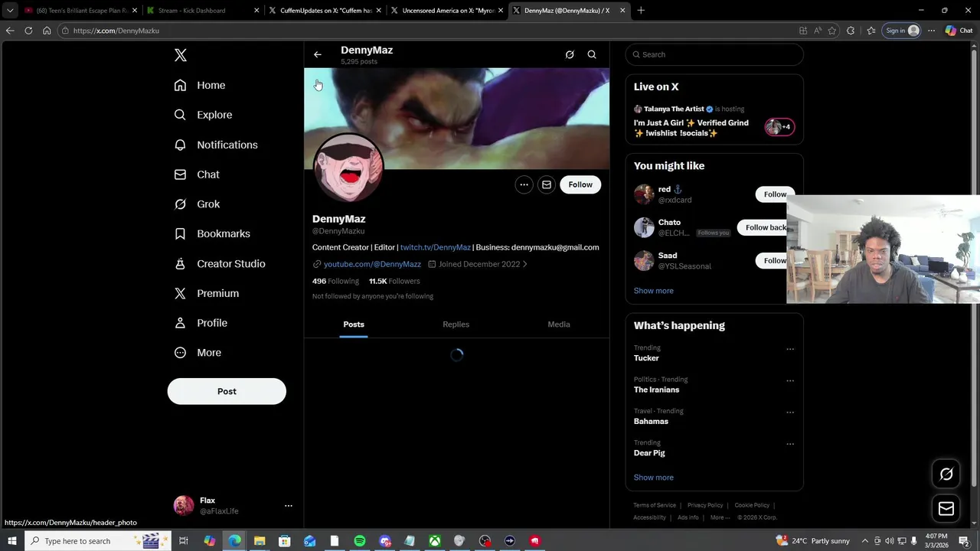Screen dimensions: 980x551
Task: Open Privacy Policy footer link
Action: click(x=705, y=505)
